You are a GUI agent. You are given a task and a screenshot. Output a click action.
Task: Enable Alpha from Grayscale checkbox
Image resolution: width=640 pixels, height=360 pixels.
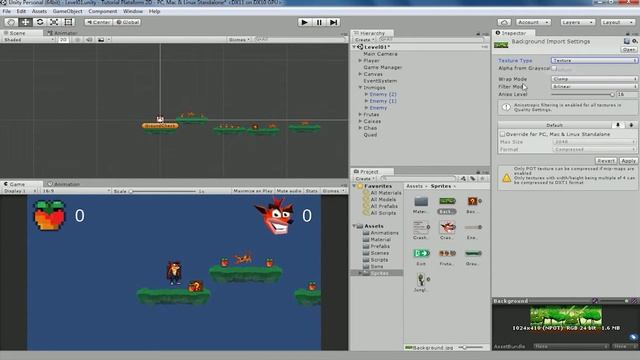coord(554,68)
